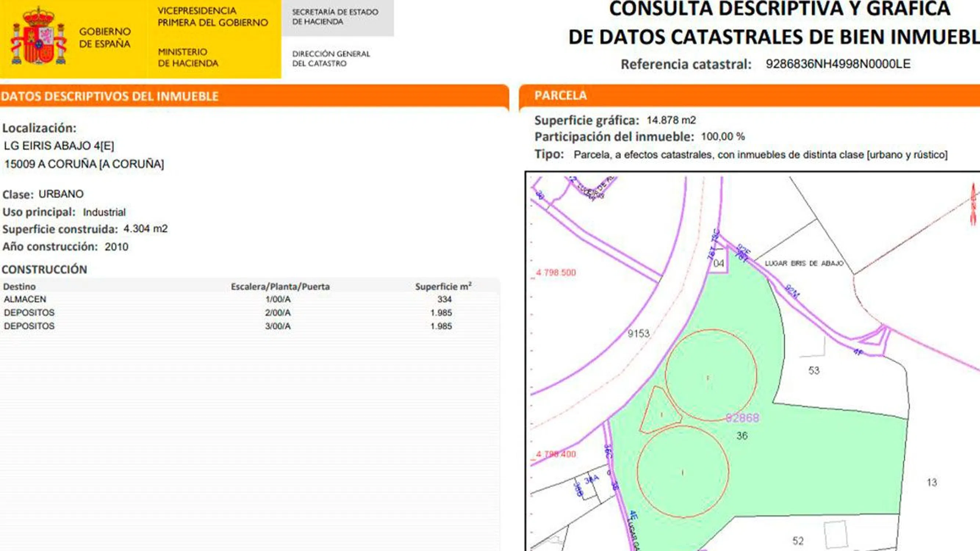Click the cadastral reference number 9286836NH4998N0000LE
980x551 pixels.
tap(838, 64)
